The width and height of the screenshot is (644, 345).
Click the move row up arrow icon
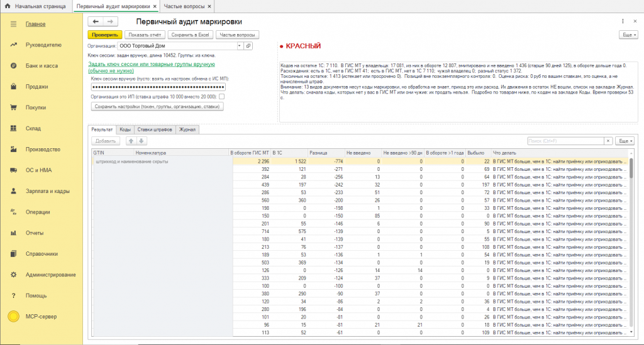(131, 141)
